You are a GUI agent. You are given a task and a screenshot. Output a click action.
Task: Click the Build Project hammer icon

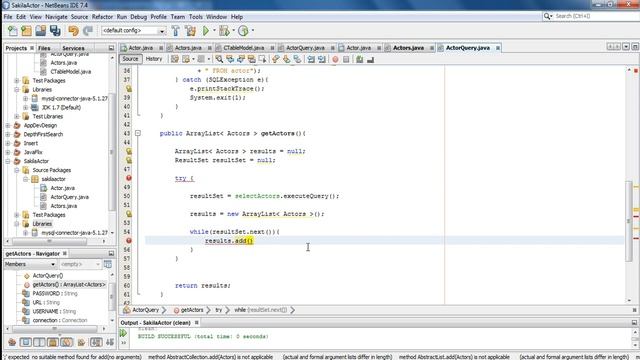click(176, 31)
